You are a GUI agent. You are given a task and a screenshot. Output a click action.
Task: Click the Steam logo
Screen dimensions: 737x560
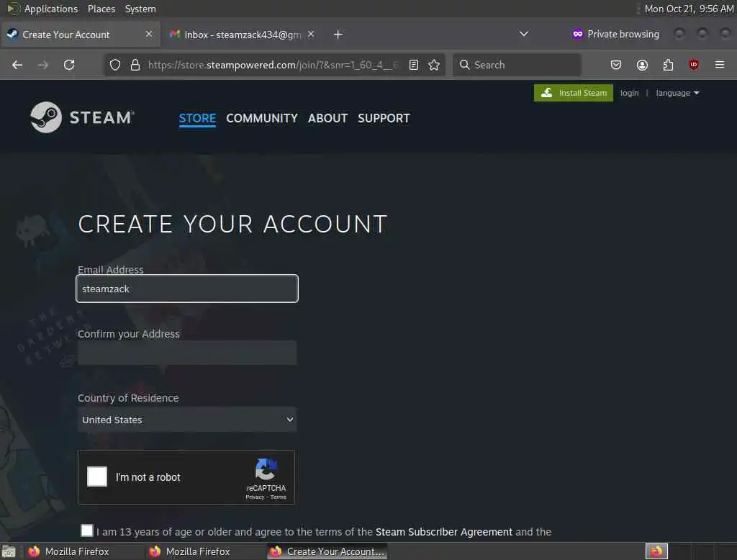click(82, 117)
